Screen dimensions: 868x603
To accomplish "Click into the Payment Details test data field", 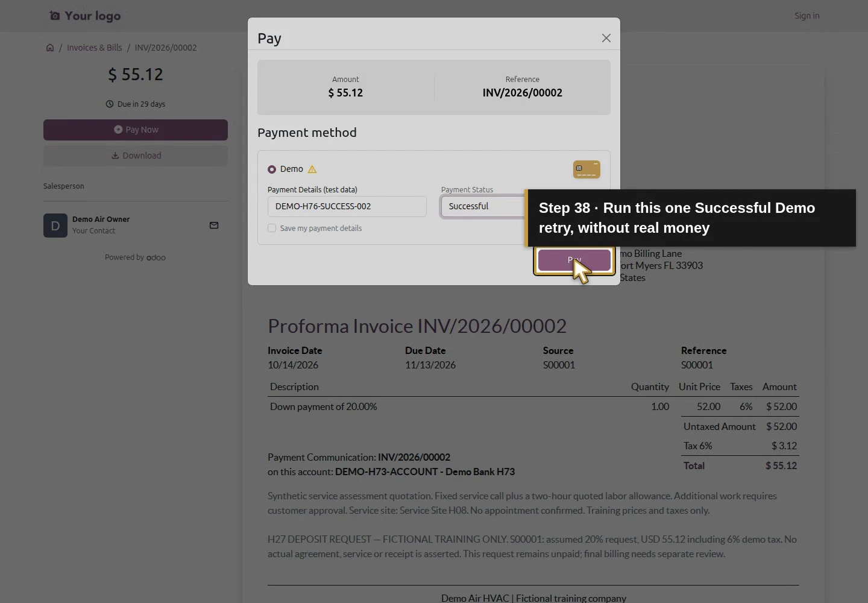I will pos(347,206).
